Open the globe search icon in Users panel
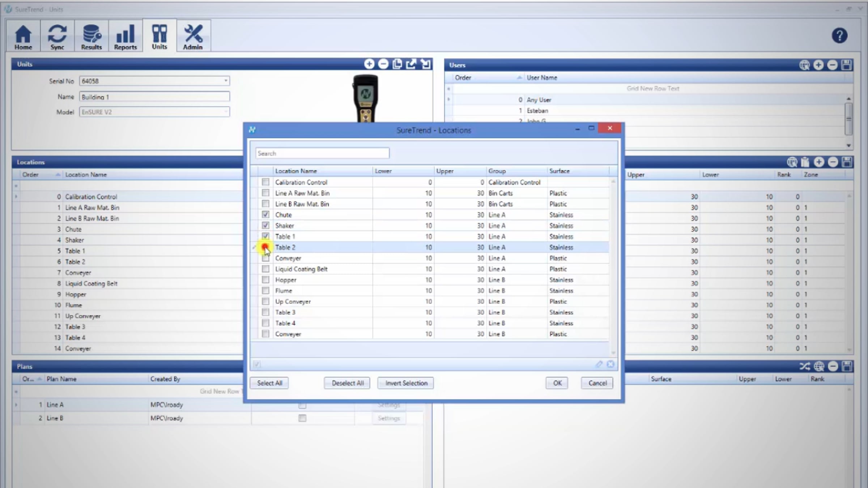868x488 pixels. [804, 65]
